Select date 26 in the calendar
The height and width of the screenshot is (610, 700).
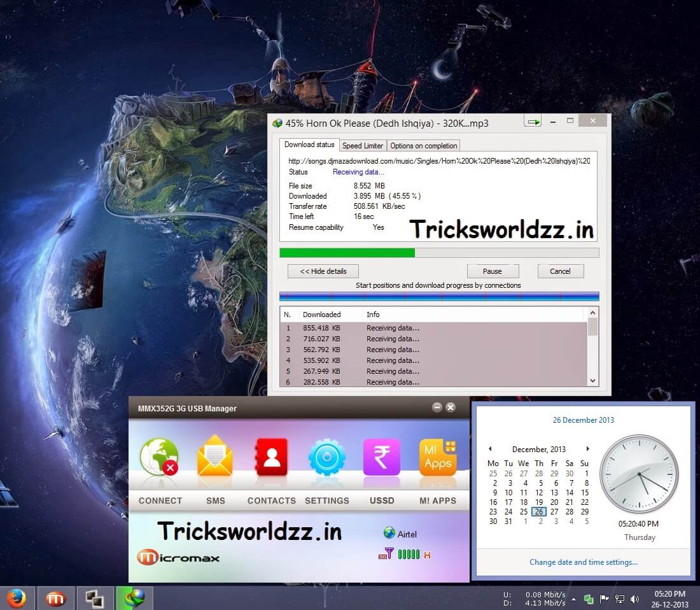tap(539, 512)
